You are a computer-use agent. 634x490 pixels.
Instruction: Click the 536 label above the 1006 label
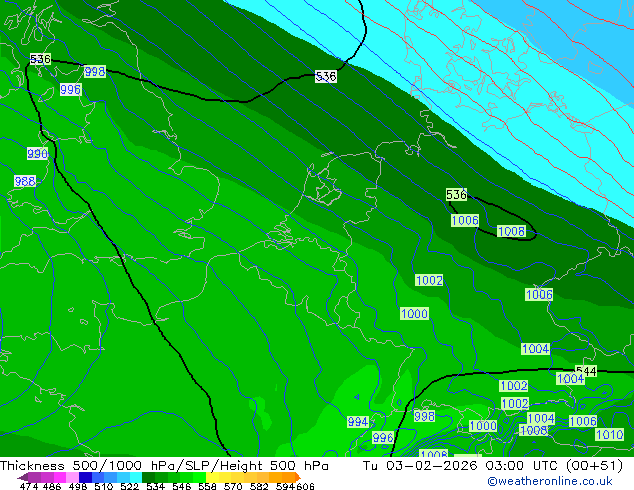(456, 195)
